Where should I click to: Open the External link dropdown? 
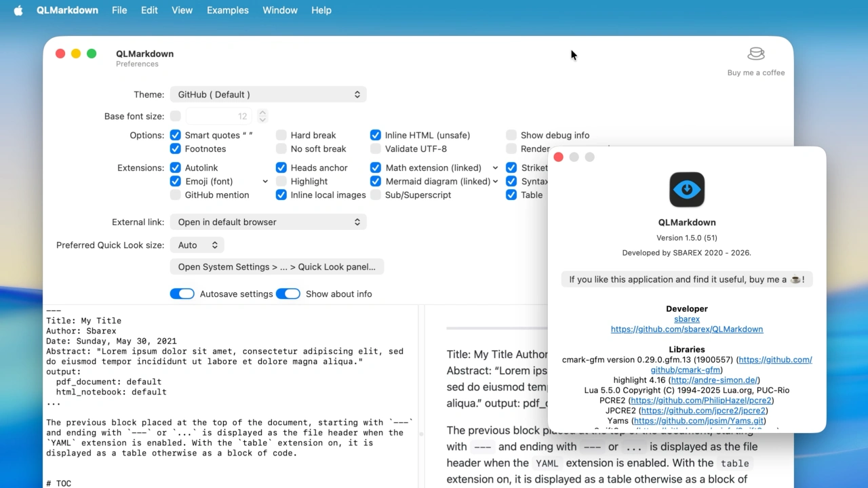click(x=268, y=222)
